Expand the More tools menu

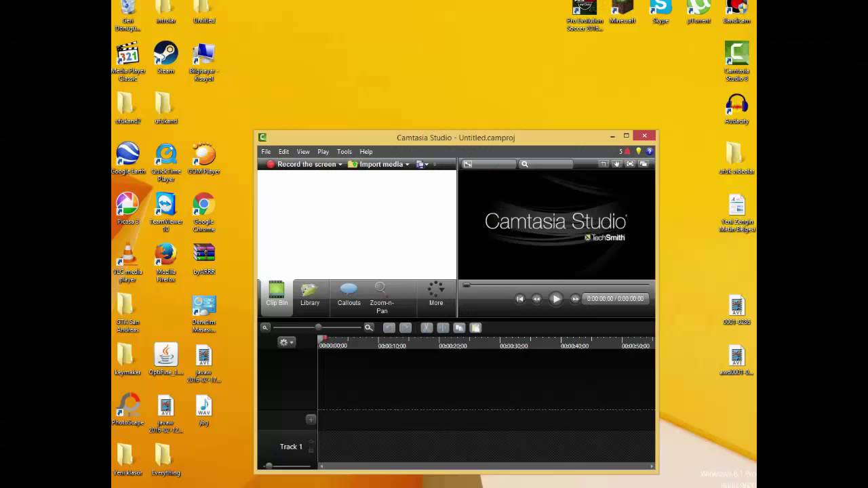pos(436,296)
